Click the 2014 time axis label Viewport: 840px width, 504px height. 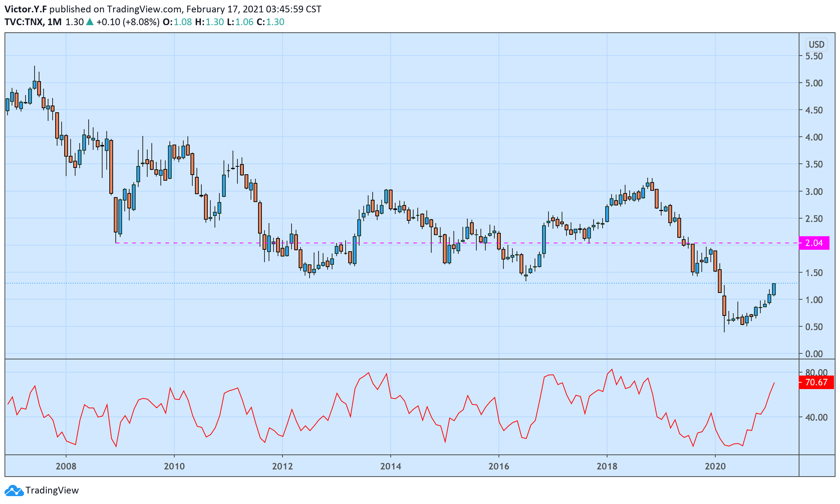click(x=391, y=466)
